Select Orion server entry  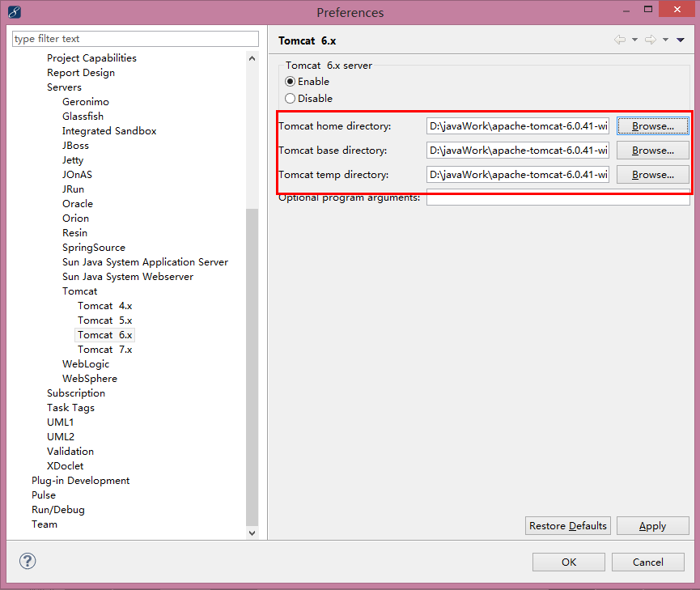75,219
